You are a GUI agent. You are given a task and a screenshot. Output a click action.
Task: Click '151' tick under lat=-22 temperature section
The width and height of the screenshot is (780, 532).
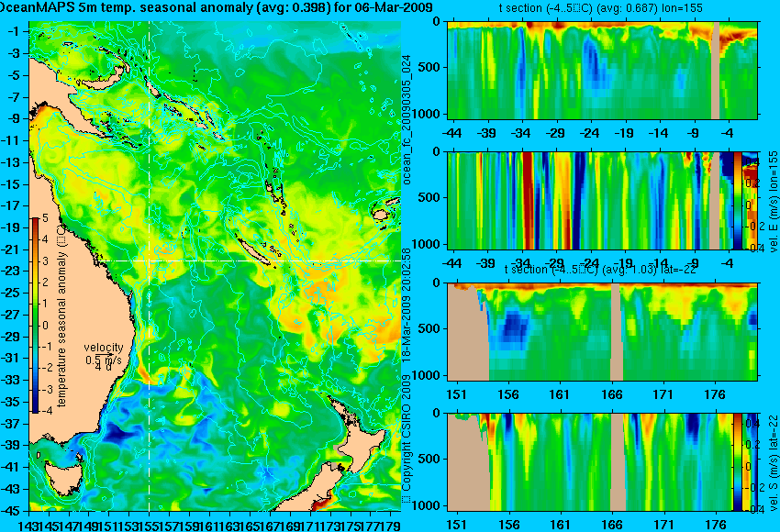(x=456, y=394)
